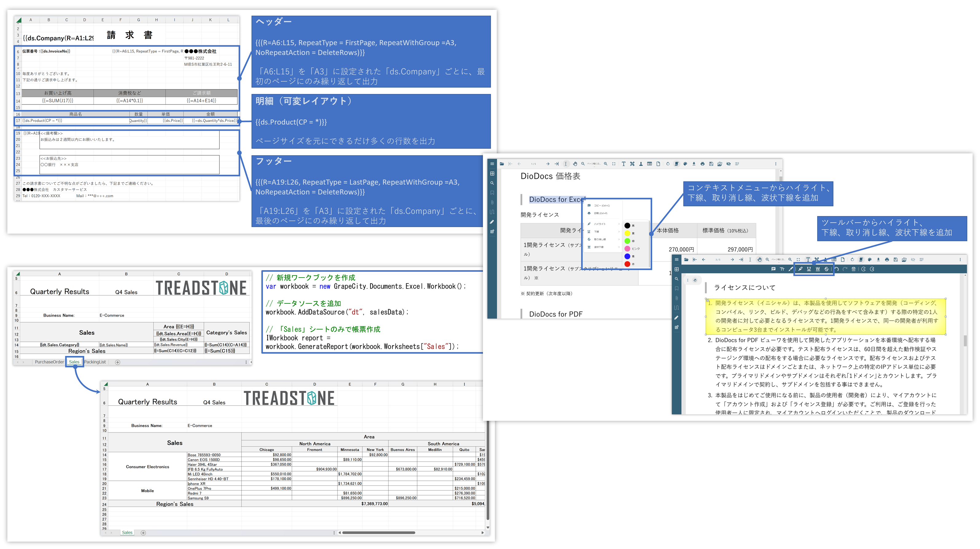
Task: Select the Text annotation T tool in 1/5 viewer
Action: click(623, 164)
